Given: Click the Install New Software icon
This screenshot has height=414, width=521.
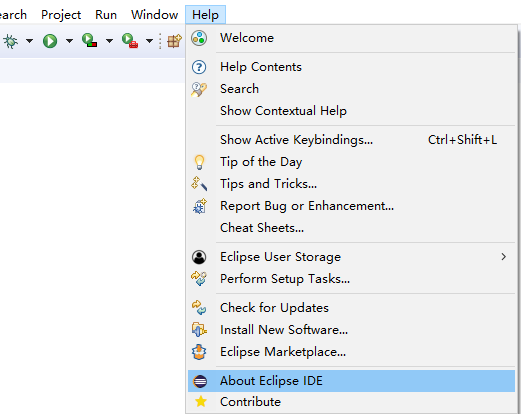Looking at the screenshot, I should (x=199, y=330).
